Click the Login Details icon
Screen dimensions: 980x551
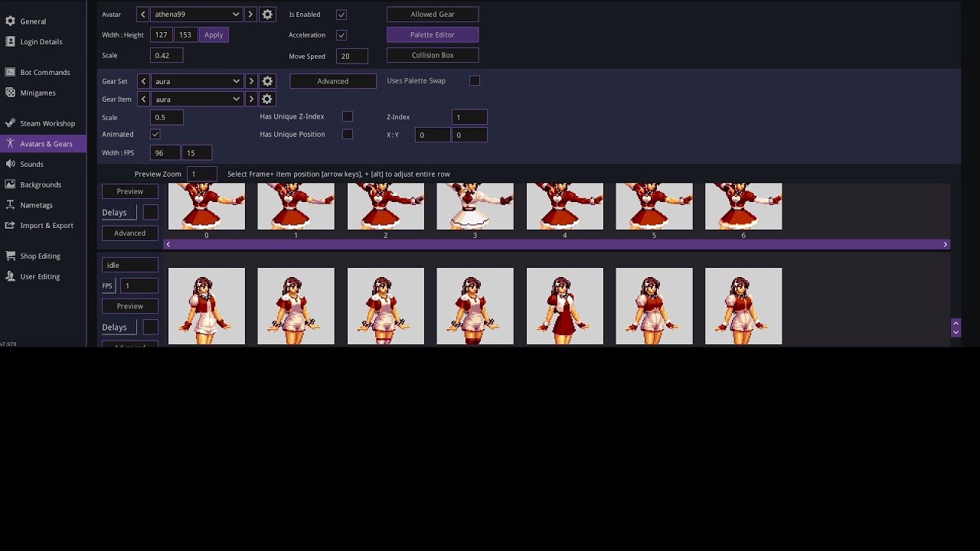click(10, 41)
